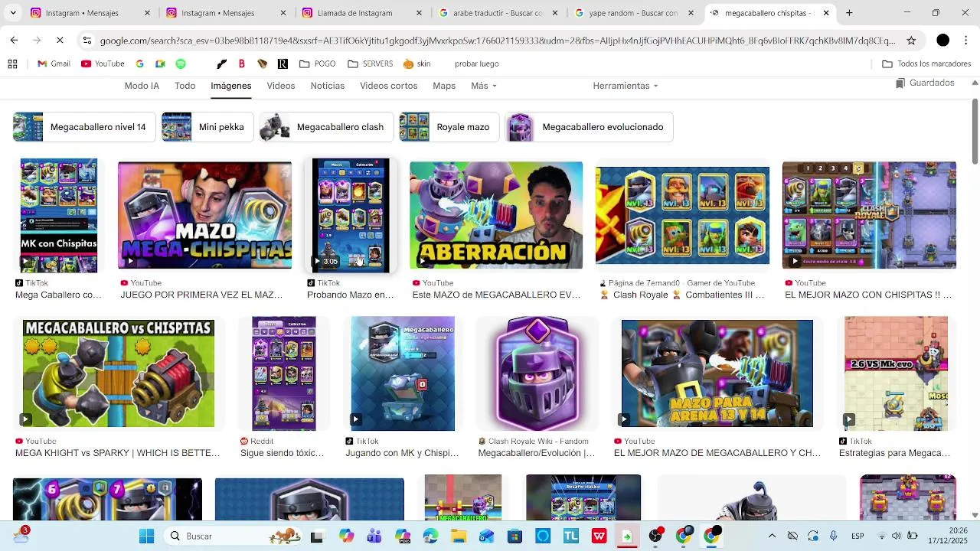The height and width of the screenshot is (551, 980).
Task: Open the ESP language selector
Action: pos(858,536)
